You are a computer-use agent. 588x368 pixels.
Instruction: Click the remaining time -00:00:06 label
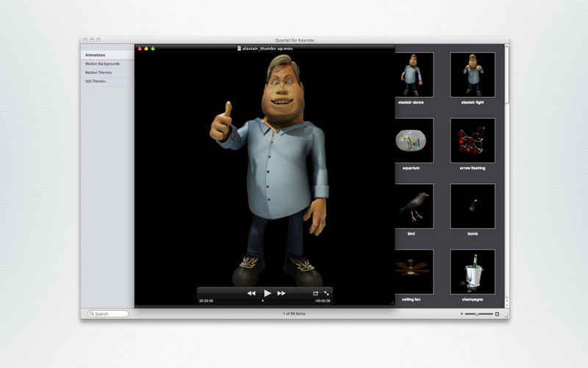(323, 301)
